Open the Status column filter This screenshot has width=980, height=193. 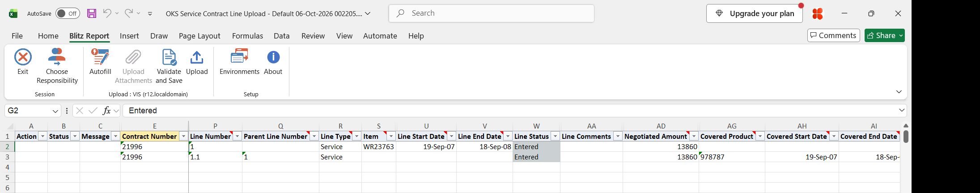pos(75,136)
